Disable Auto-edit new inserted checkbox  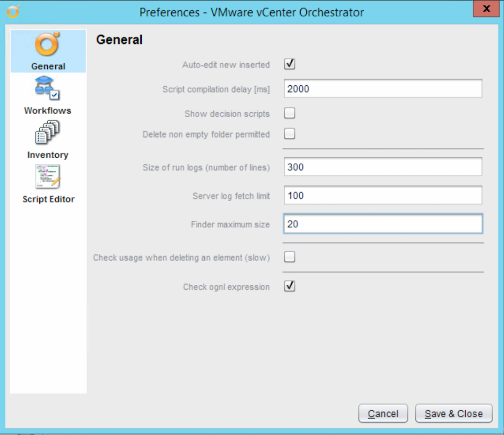[x=289, y=64]
